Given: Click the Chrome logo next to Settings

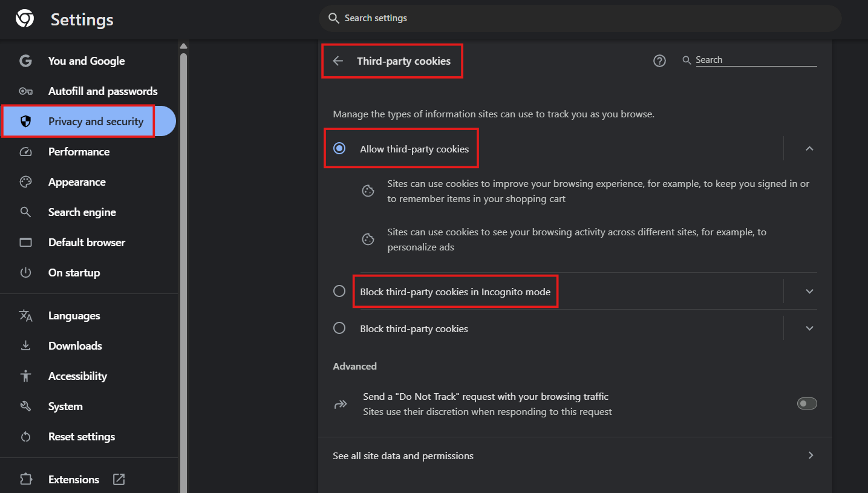Looking at the screenshot, I should [25, 19].
